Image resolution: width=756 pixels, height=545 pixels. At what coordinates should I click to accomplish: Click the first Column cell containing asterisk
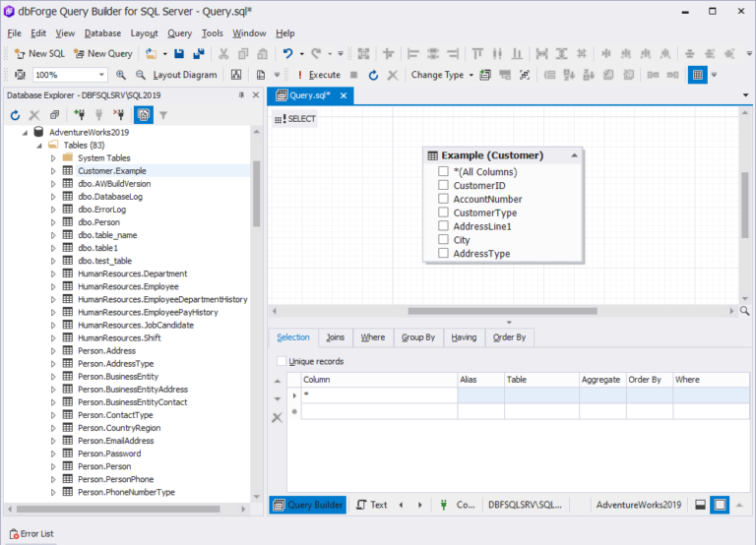[x=378, y=394]
